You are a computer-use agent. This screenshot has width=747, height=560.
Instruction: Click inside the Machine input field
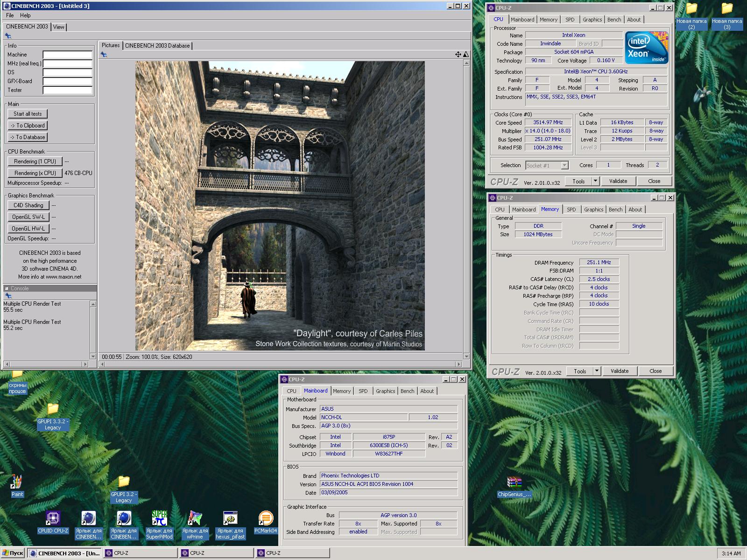pyautogui.click(x=68, y=55)
